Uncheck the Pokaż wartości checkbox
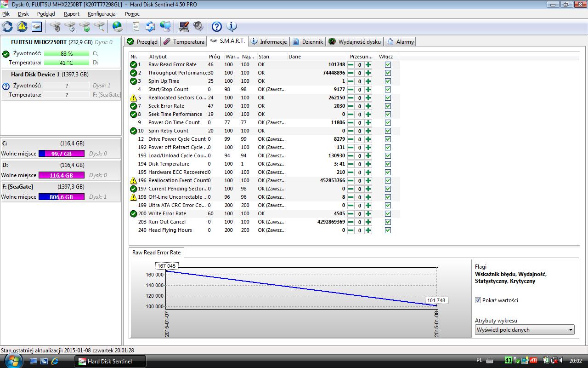This screenshot has width=588, height=368. click(478, 300)
